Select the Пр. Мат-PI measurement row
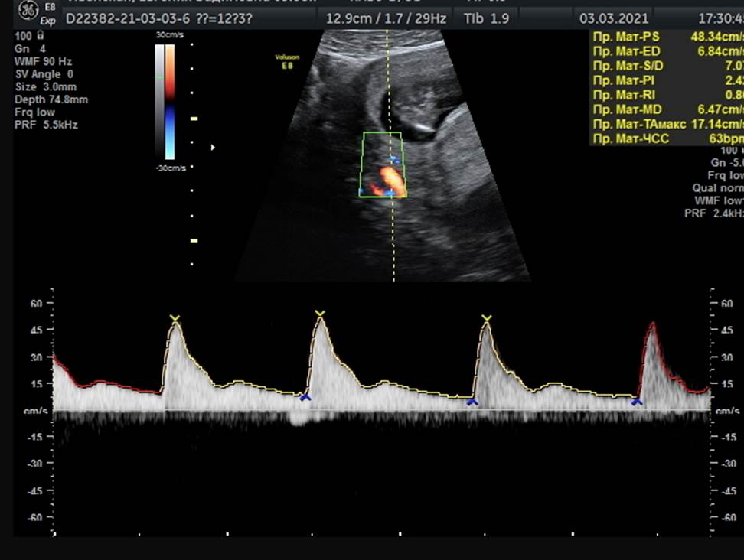 667,80
